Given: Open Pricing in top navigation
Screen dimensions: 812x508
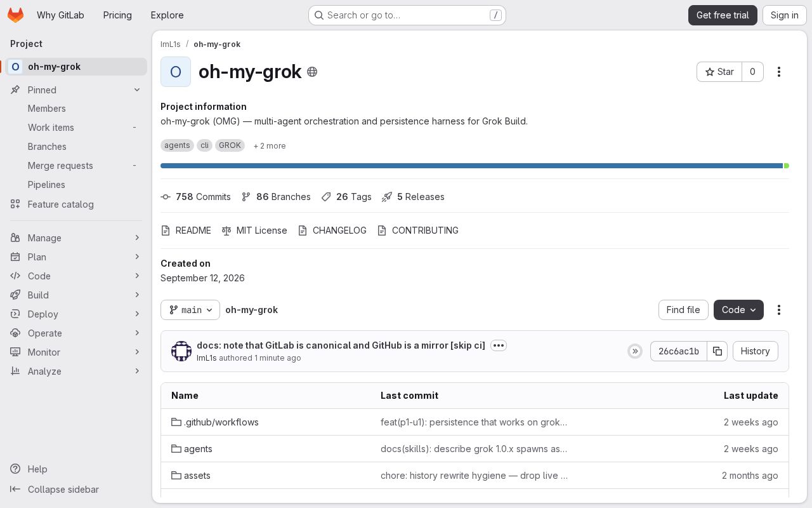Looking at the screenshot, I should 117,15.
